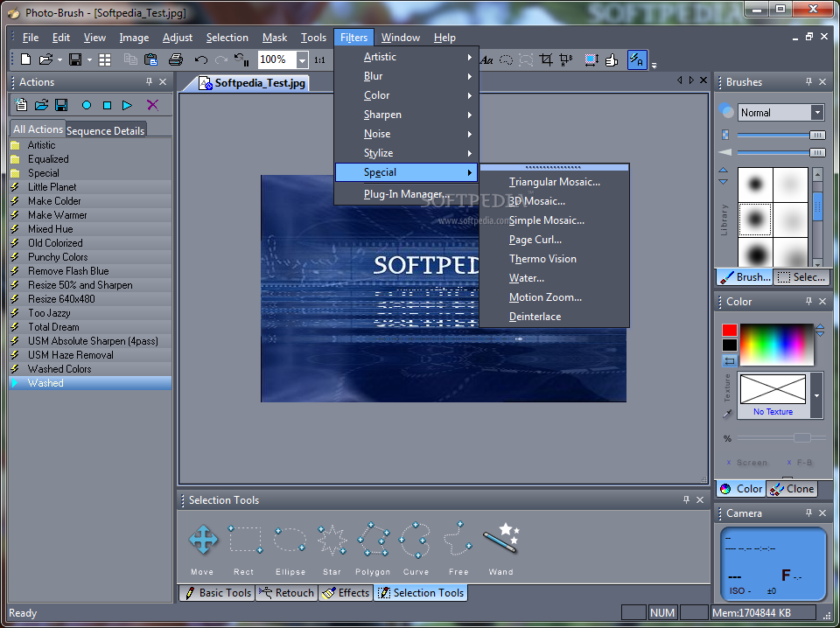The width and height of the screenshot is (840, 628).
Task: Expand the Blur submenu in the Filters menu
Action: [407, 76]
